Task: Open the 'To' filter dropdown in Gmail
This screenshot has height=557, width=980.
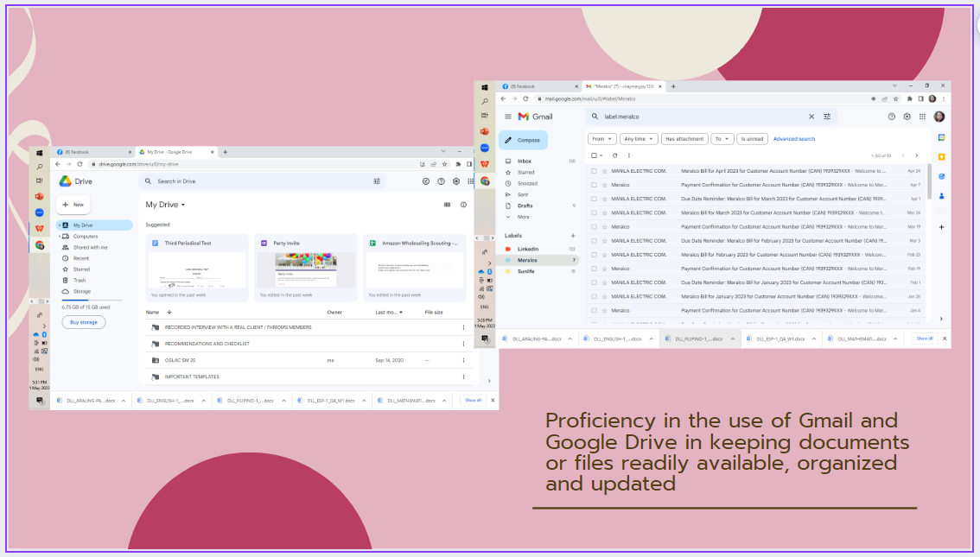Action: coord(722,139)
